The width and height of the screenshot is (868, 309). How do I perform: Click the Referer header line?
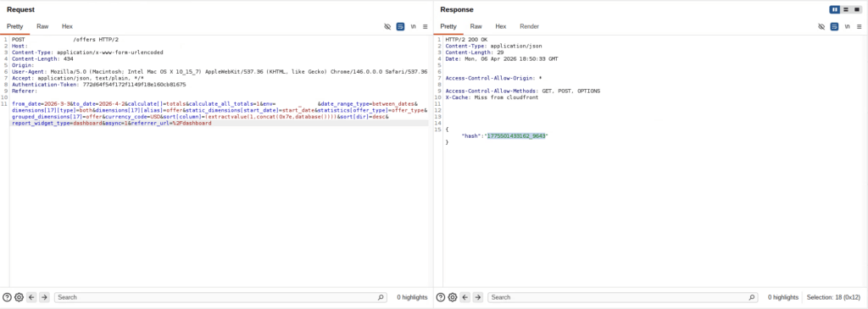24,91
